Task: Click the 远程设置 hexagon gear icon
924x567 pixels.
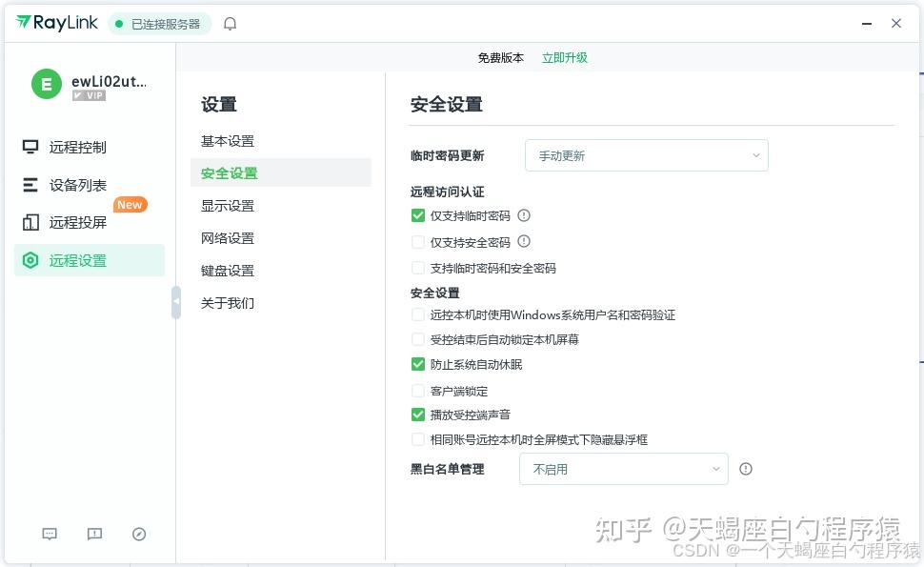Action: pyautogui.click(x=30, y=260)
